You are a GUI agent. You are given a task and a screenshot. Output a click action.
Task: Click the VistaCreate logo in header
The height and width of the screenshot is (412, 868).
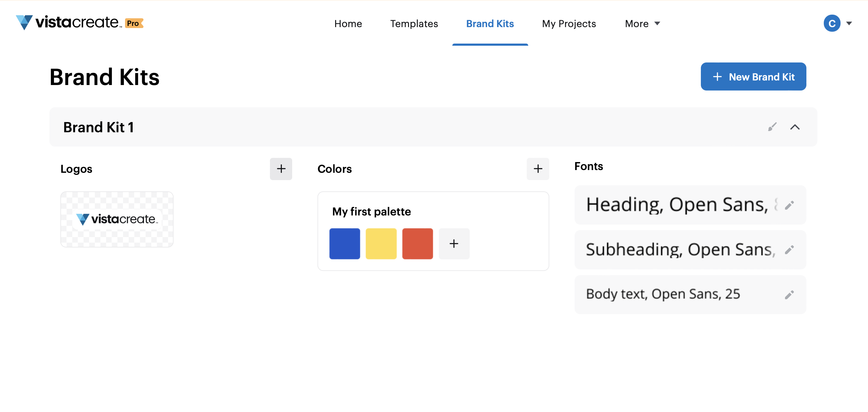[69, 23]
